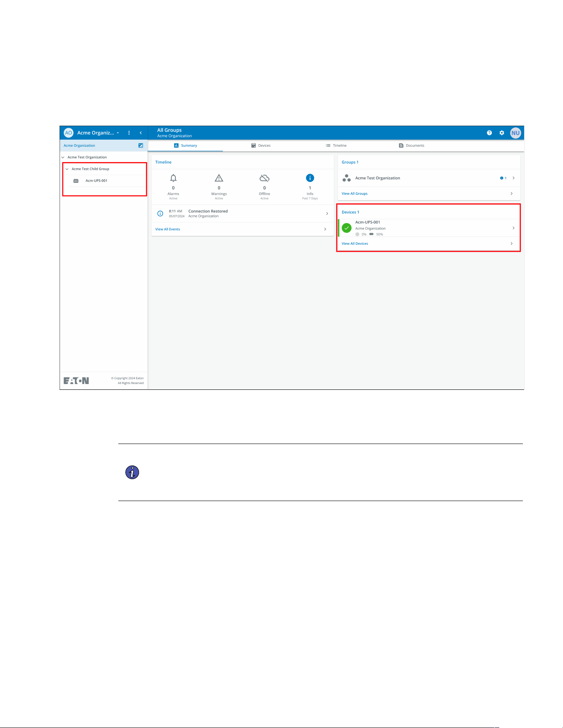Click the chevron beside View All Devices
563x728 pixels.
coord(512,243)
